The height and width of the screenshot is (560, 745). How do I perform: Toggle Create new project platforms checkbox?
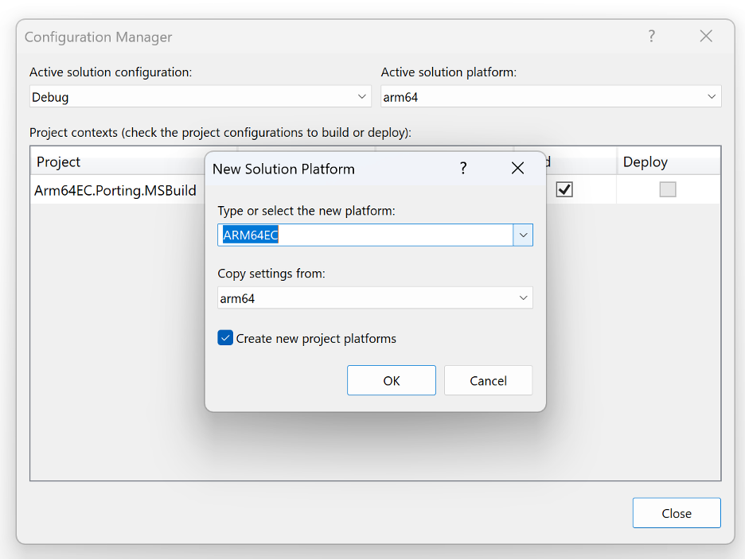pyautogui.click(x=225, y=338)
